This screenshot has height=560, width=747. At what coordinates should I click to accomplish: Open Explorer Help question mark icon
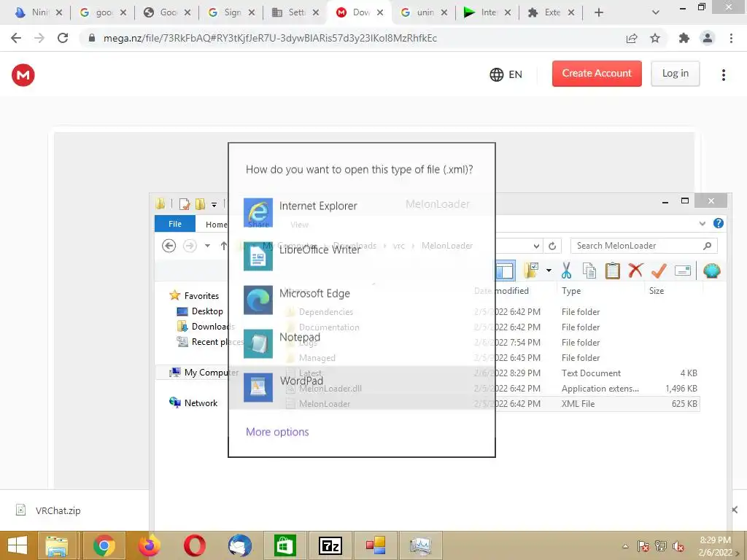click(x=719, y=223)
